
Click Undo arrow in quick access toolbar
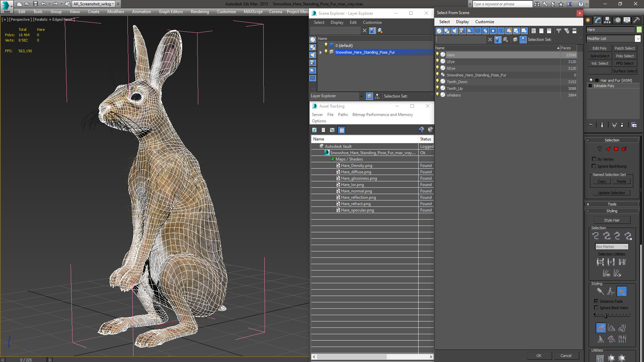click(x=43, y=4)
